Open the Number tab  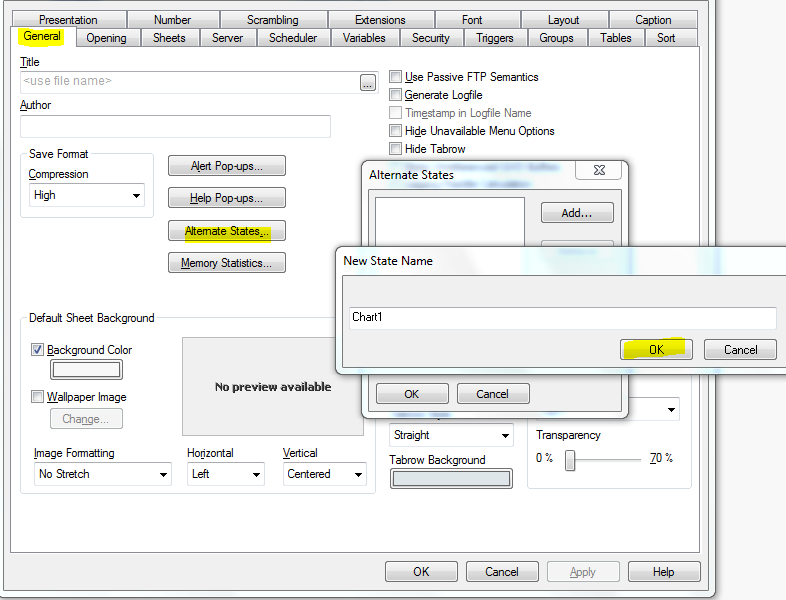pos(172,20)
